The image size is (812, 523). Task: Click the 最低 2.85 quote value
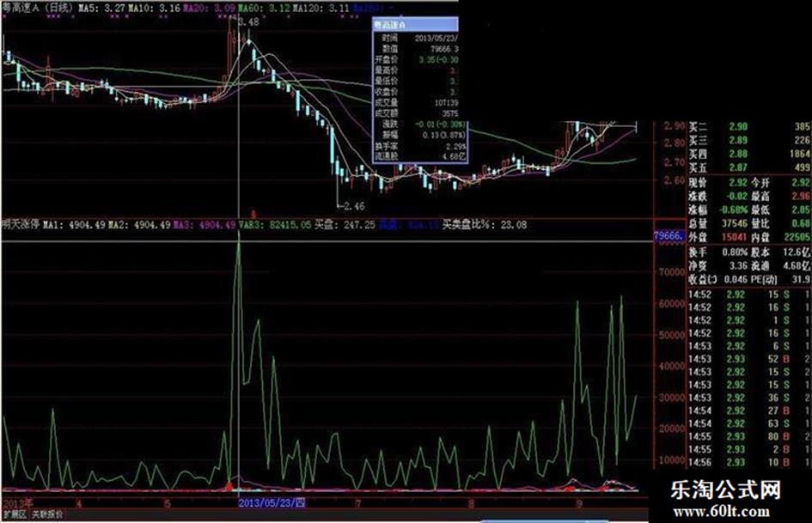[x=801, y=210]
